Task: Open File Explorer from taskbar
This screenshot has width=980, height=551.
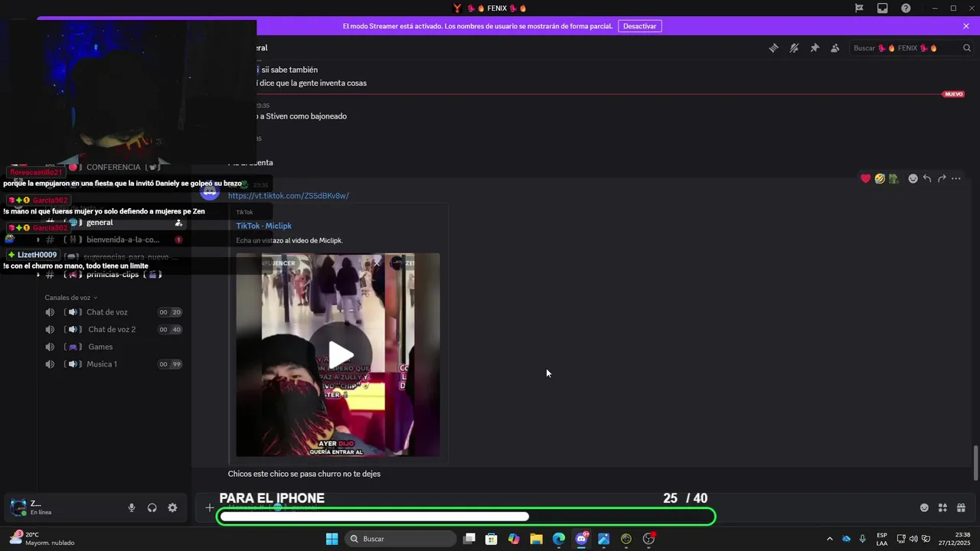Action: click(x=536, y=539)
